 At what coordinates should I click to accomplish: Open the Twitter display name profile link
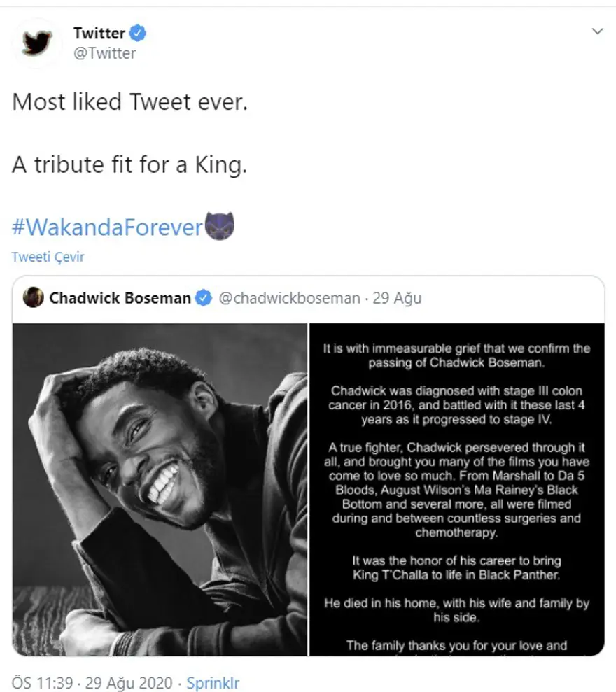pyautogui.click(x=99, y=33)
